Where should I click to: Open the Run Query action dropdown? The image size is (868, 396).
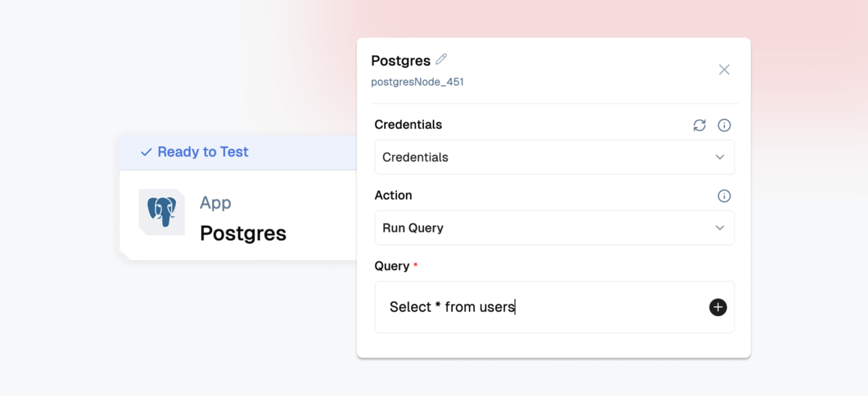pyautogui.click(x=554, y=228)
